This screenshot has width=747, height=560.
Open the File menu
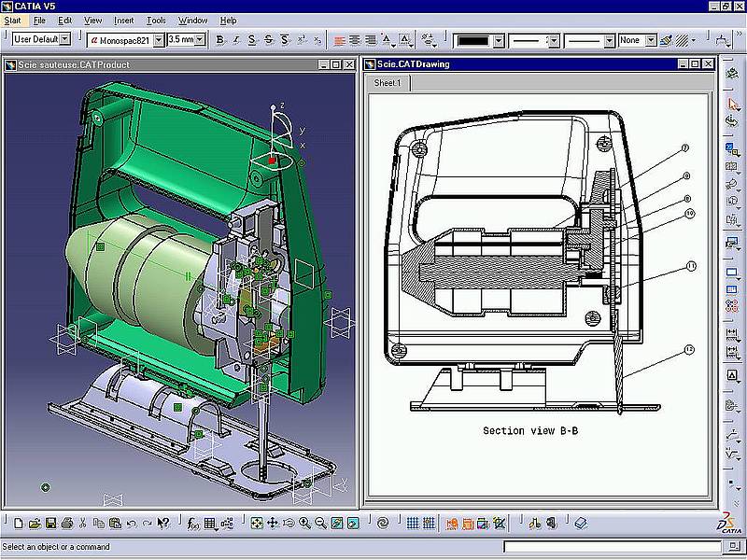(39, 21)
